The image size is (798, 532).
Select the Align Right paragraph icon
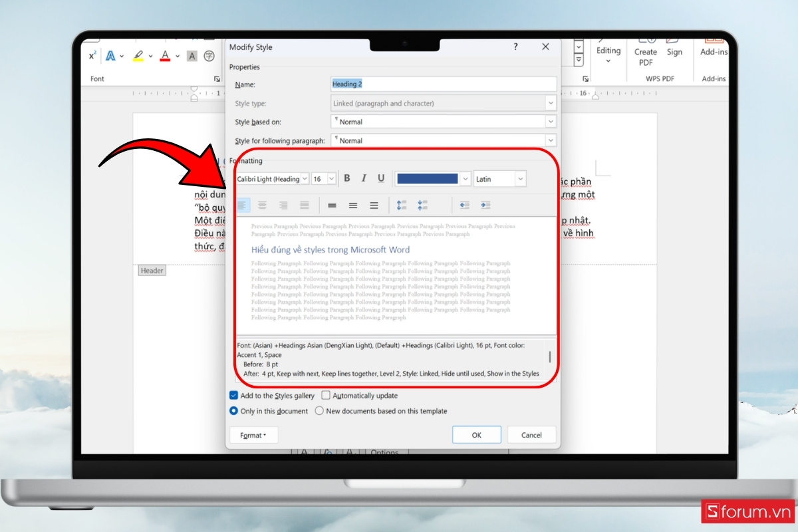(283, 205)
